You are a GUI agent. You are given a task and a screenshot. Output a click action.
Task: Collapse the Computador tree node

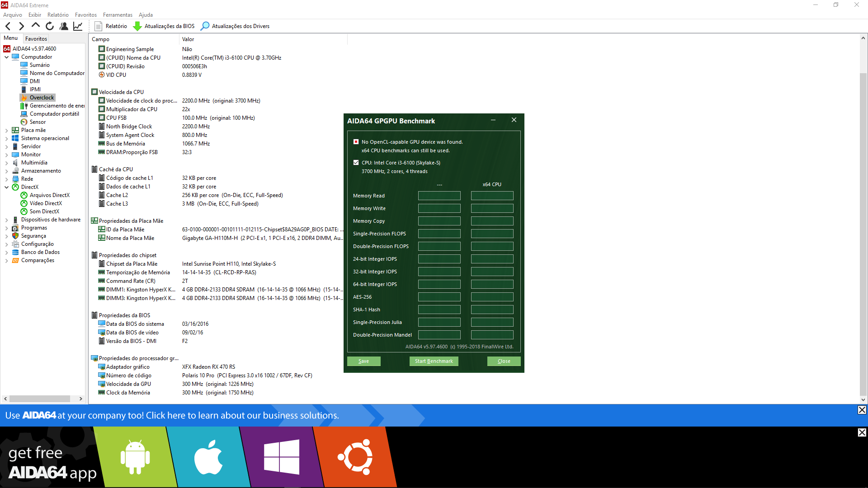pyautogui.click(x=7, y=57)
